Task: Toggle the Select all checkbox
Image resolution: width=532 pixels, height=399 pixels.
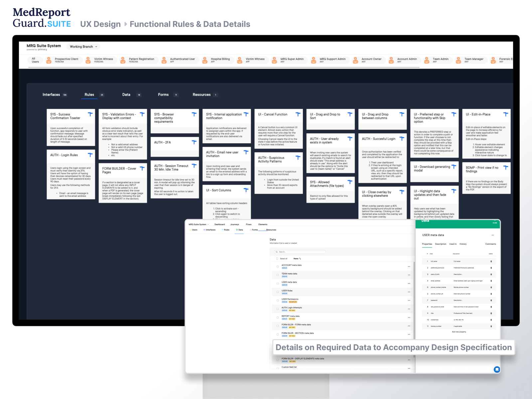Action: tap(277, 259)
